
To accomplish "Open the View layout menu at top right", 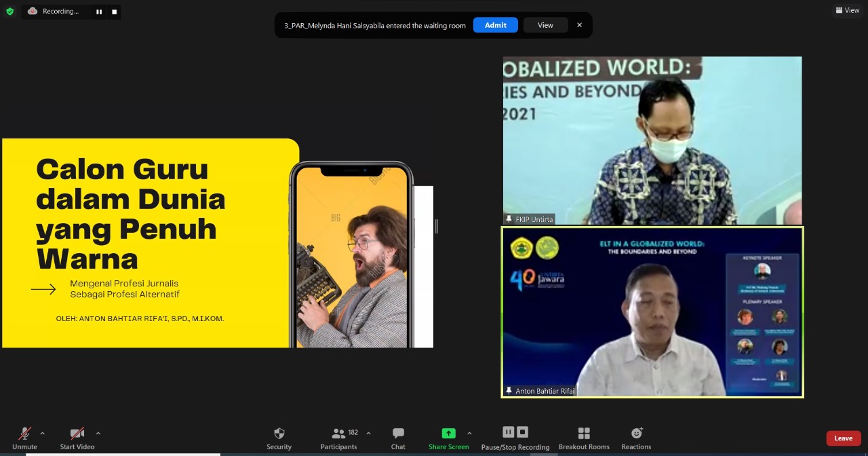I will 848,10.
